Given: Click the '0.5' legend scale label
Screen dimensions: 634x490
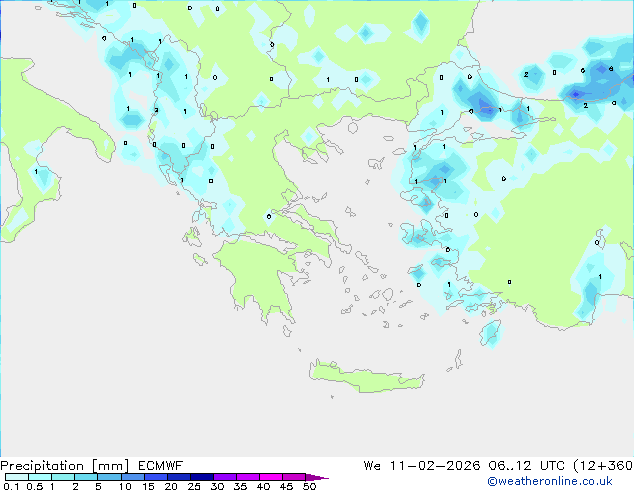Looking at the screenshot, I should pos(34,486).
